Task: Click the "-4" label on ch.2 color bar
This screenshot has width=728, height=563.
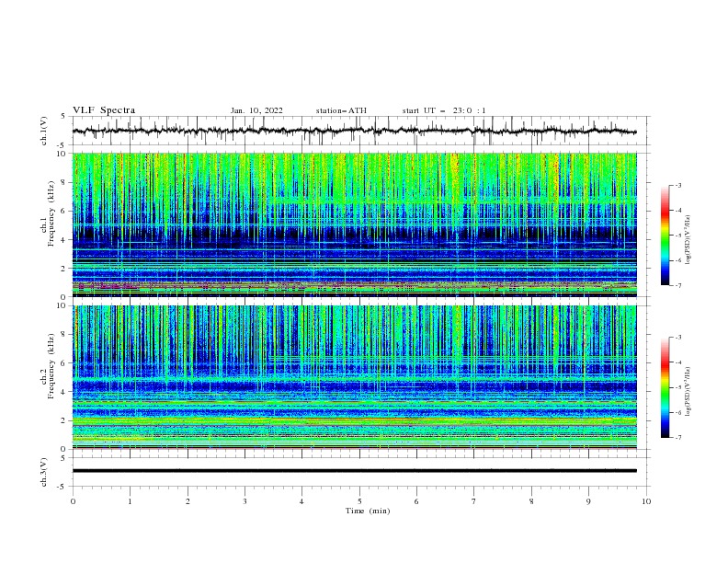Action: click(678, 362)
